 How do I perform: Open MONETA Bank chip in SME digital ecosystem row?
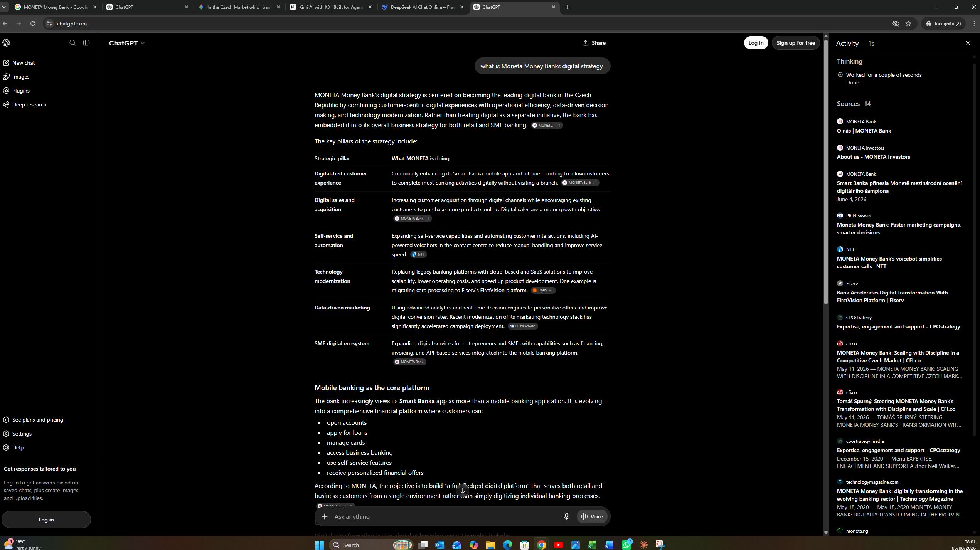click(410, 362)
